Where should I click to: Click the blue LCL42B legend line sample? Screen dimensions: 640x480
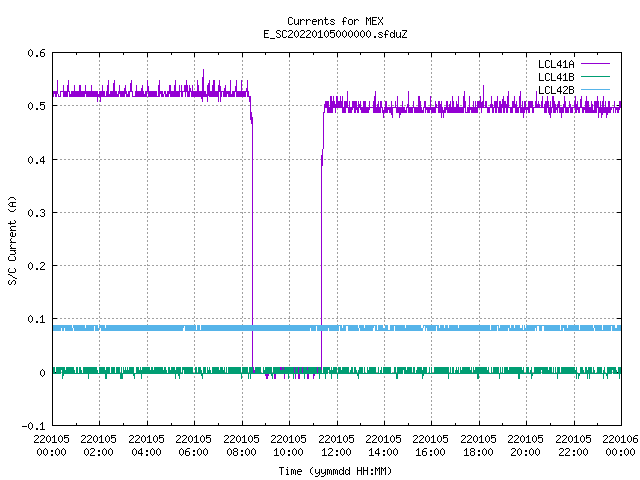click(595, 89)
